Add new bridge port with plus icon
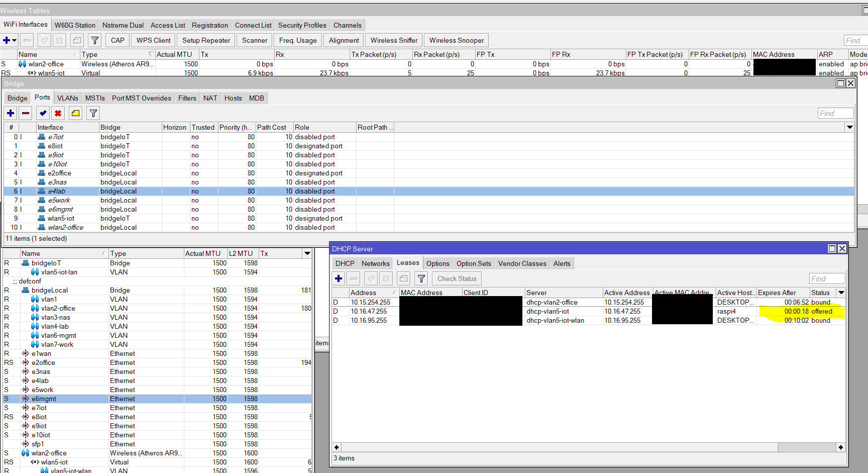The height and width of the screenshot is (473, 868). pos(11,113)
